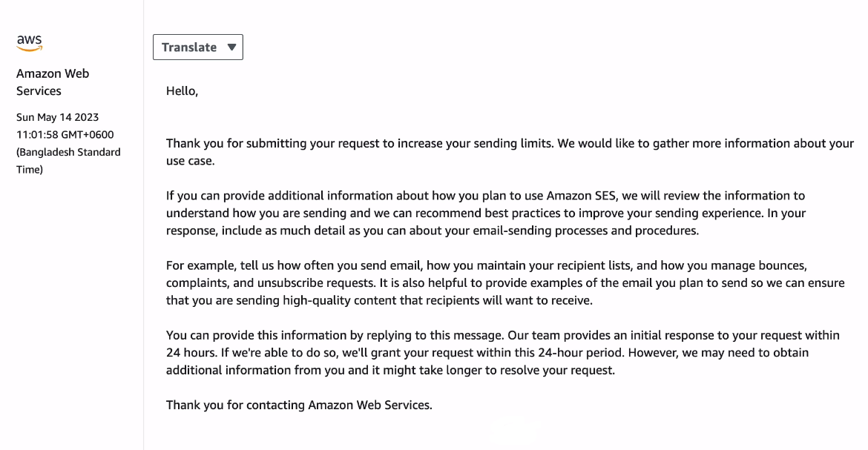Viewport: 868px width, 450px height.
Task: Select the recipient lists paragraph
Action: point(445,282)
